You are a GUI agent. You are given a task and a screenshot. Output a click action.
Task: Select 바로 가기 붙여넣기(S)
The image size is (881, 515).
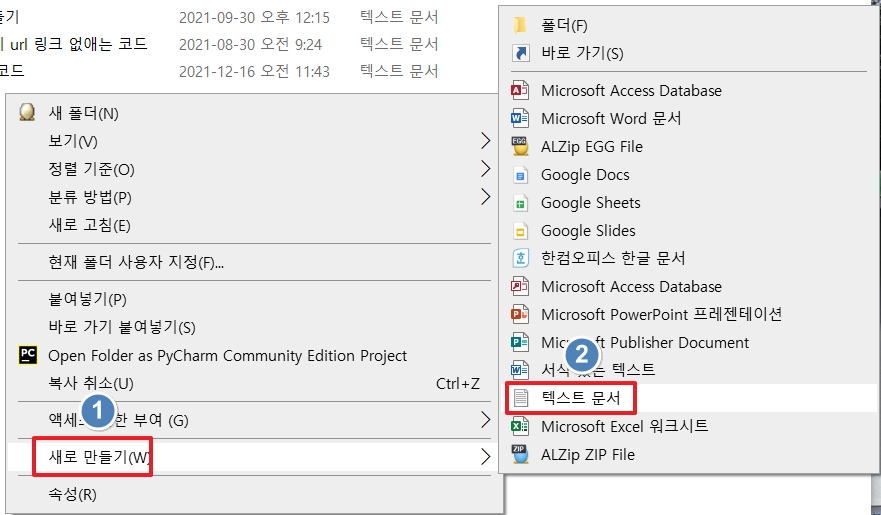(x=122, y=327)
